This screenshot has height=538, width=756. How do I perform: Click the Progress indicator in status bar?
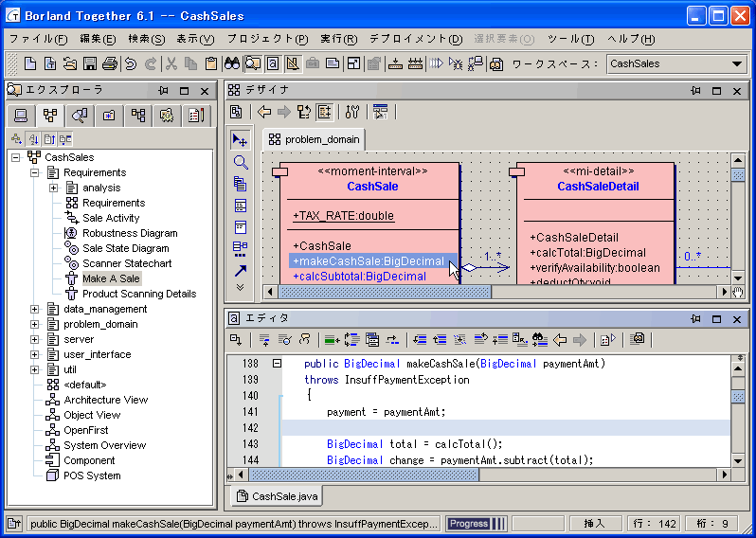(476, 524)
